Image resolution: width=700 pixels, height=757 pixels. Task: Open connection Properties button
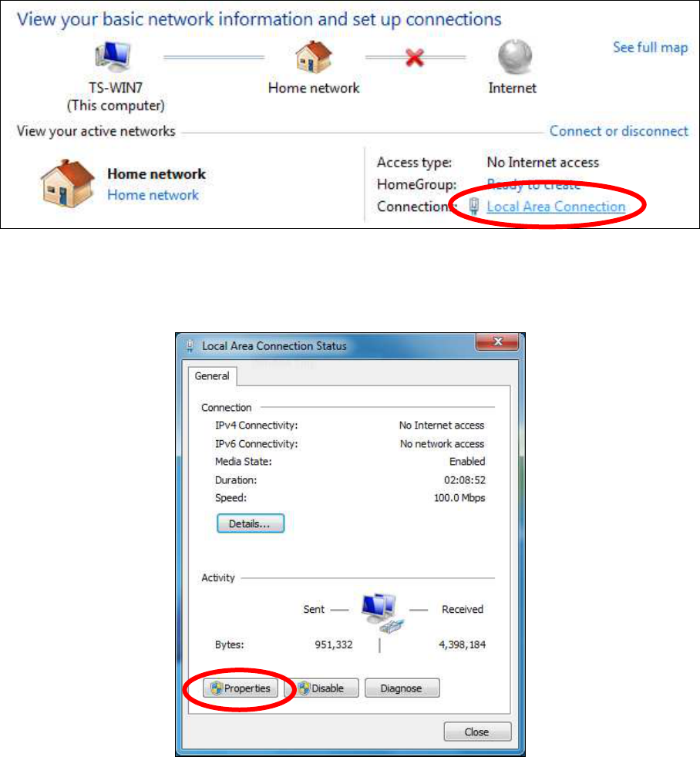241,688
